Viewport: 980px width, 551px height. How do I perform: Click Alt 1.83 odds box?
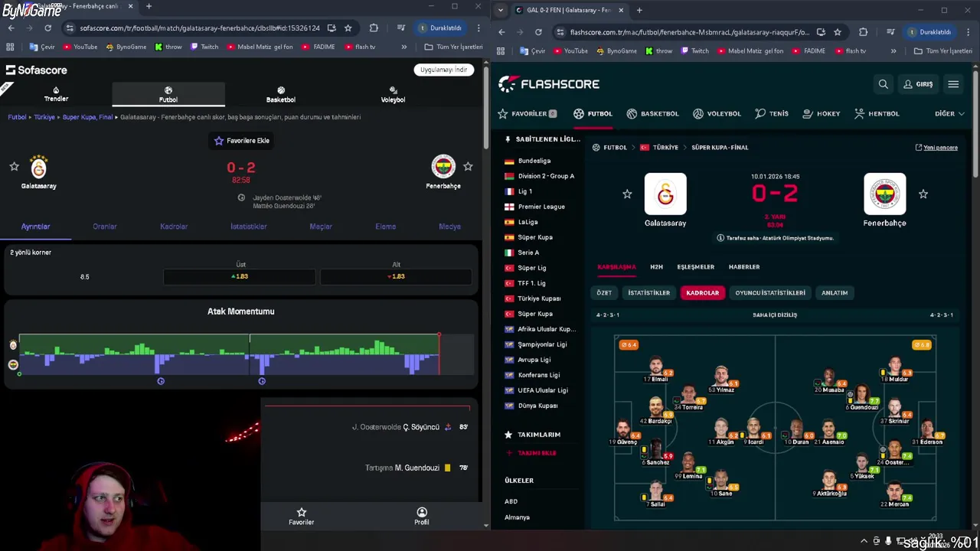tap(396, 276)
